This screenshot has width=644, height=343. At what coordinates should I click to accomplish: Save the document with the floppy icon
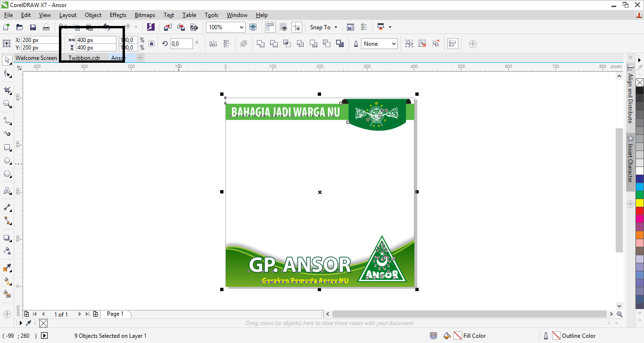[33, 27]
